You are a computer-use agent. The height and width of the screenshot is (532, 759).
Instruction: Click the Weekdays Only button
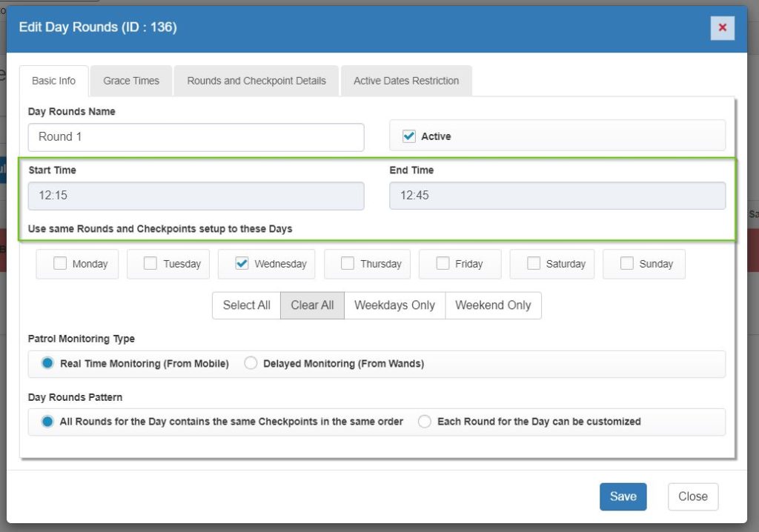point(394,305)
